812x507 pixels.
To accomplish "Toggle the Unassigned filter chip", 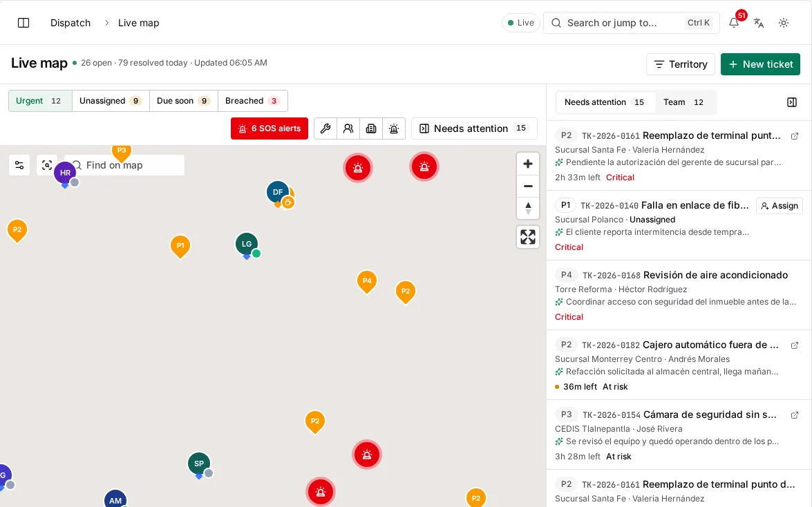I will point(111,101).
